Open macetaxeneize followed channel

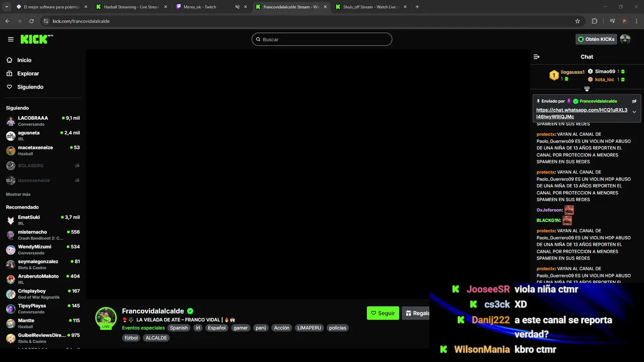[x=43, y=150]
